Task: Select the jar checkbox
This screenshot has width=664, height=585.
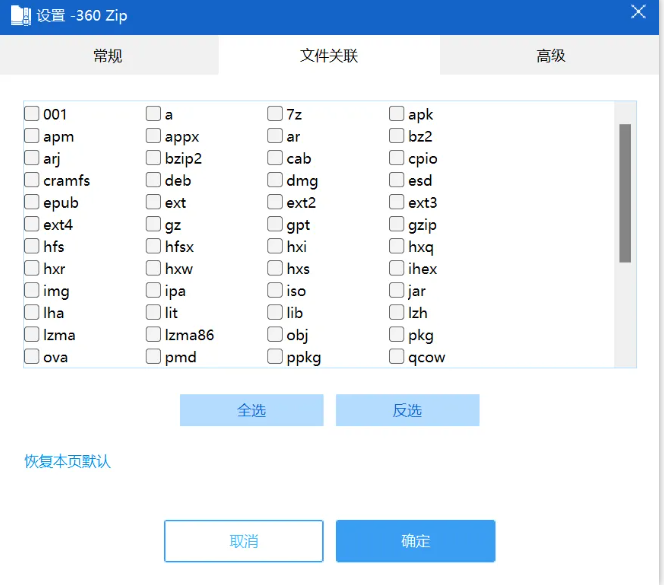Action: click(396, 290)
